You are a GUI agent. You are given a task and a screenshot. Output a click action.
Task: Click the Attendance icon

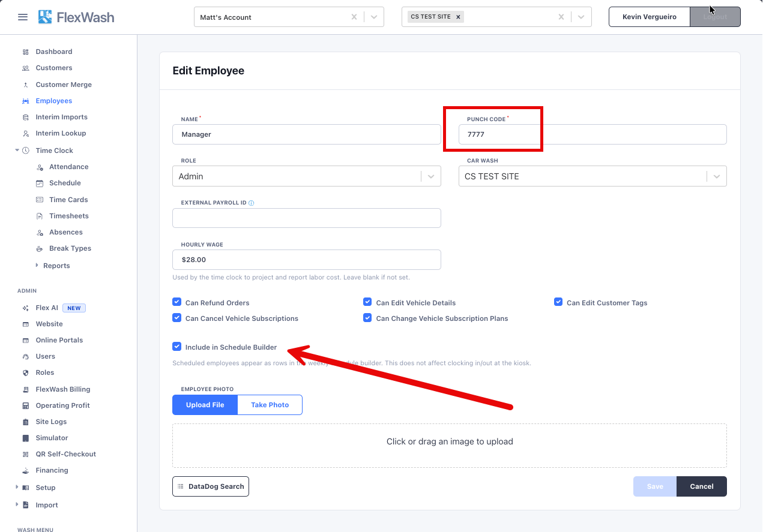[x=40, y=167]
